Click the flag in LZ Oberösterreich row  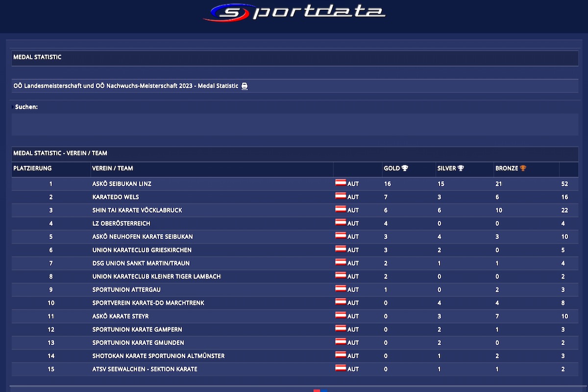click(341, 223)
